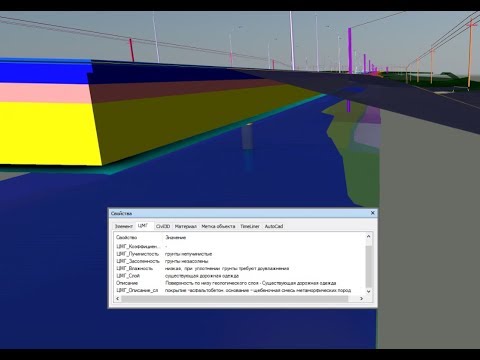
Task: Click the vertical scrollbar down arrow
Action: (x=368, y=291)
